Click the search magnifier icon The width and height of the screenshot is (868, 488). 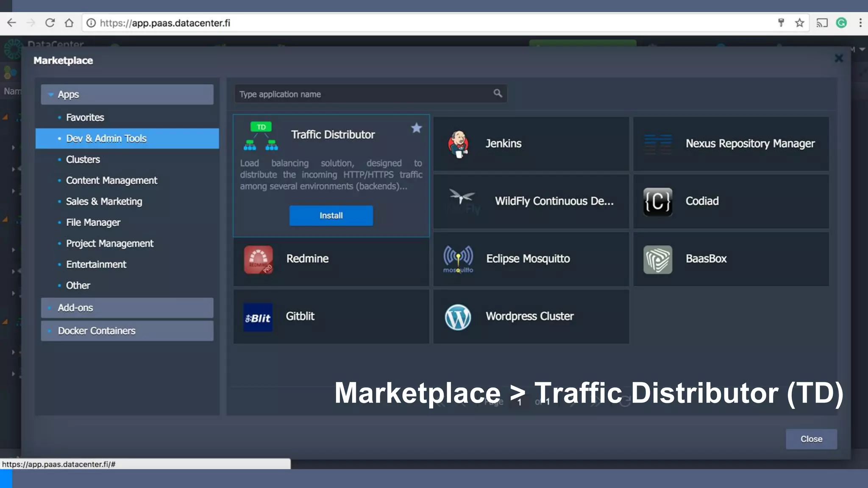click(498, 93)
